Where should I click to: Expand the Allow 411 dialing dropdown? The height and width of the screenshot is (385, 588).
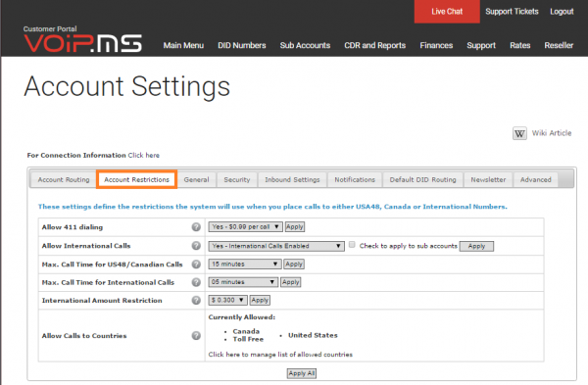pos(245,227)
